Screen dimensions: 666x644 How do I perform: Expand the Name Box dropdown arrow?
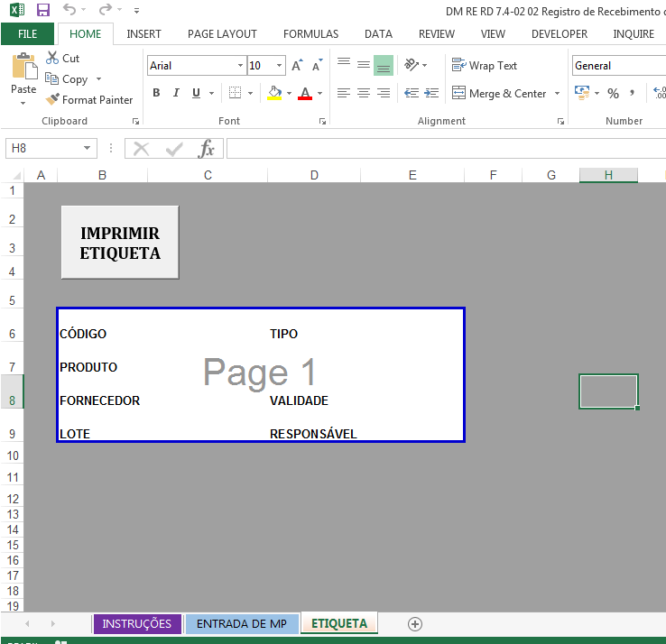[87, 148]
